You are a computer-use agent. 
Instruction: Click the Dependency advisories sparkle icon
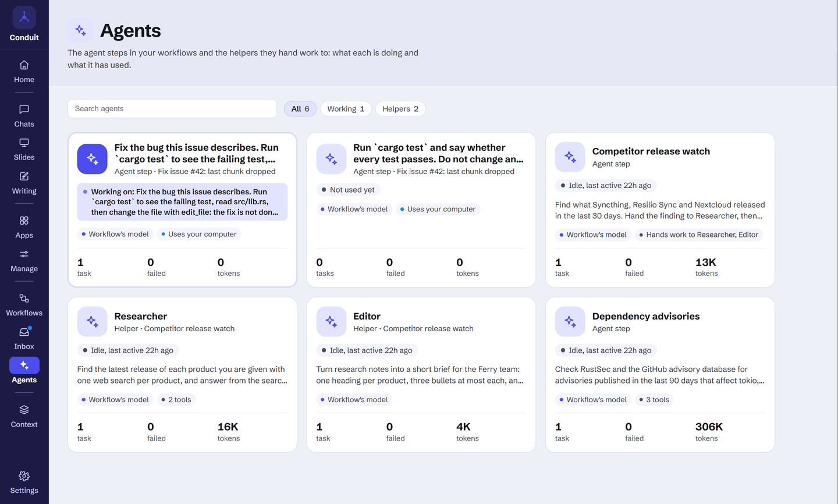(570, 321)
